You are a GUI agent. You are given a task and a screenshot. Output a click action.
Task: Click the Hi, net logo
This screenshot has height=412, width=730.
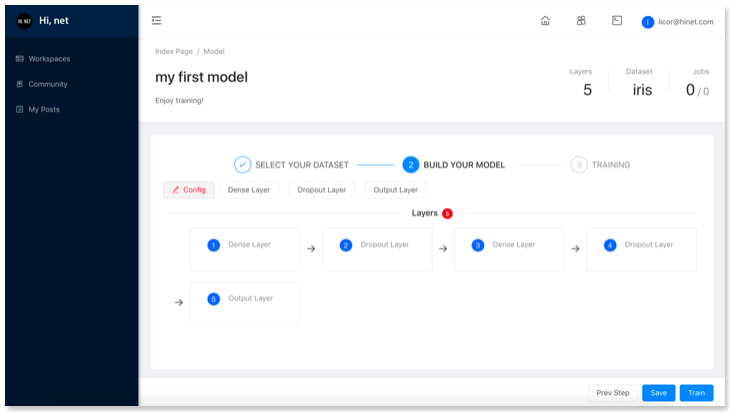(25, 21)
